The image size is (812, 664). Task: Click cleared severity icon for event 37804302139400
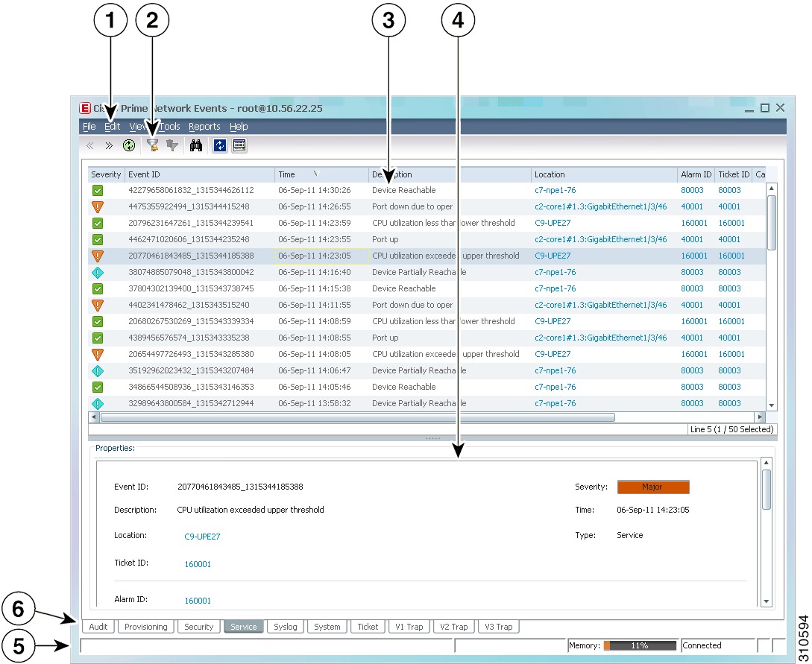click(x=98, y=289)
